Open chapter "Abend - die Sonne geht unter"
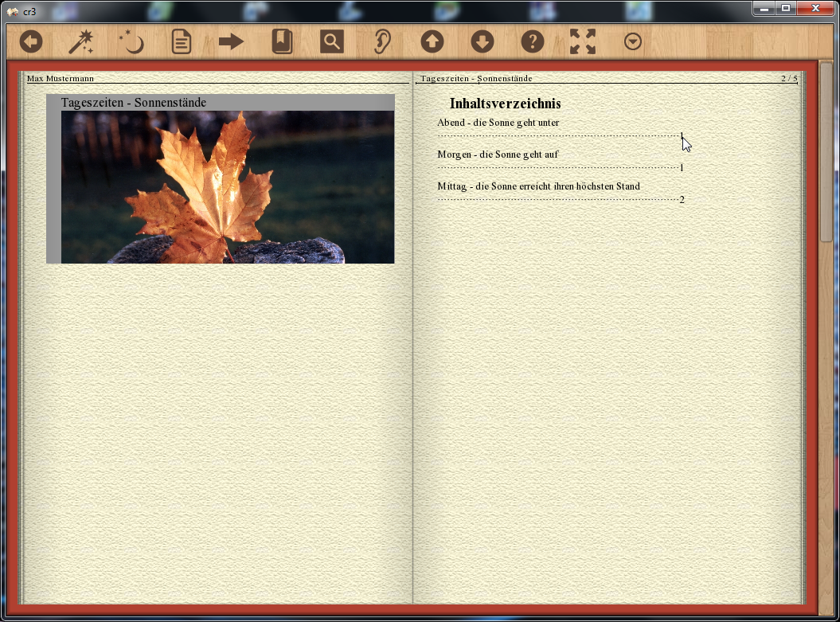This screenshot has height=622, width=840. tap(498, 123)
